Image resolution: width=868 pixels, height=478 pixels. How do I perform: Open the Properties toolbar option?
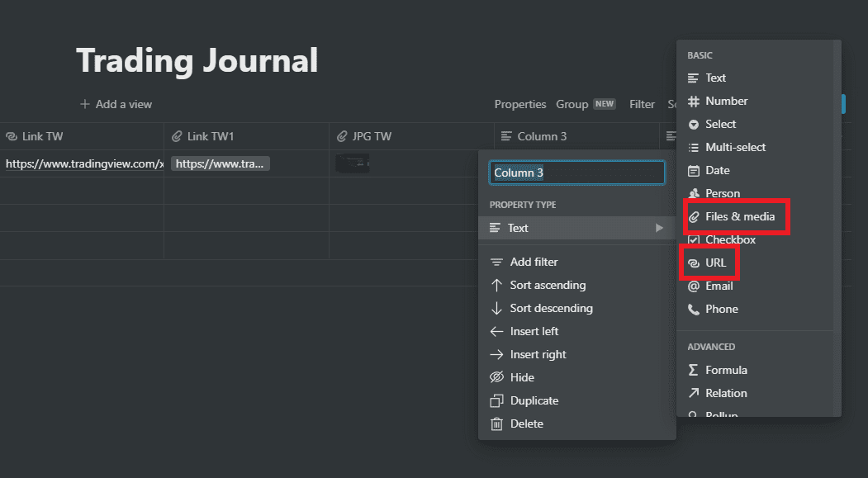(x=519, y=104)
